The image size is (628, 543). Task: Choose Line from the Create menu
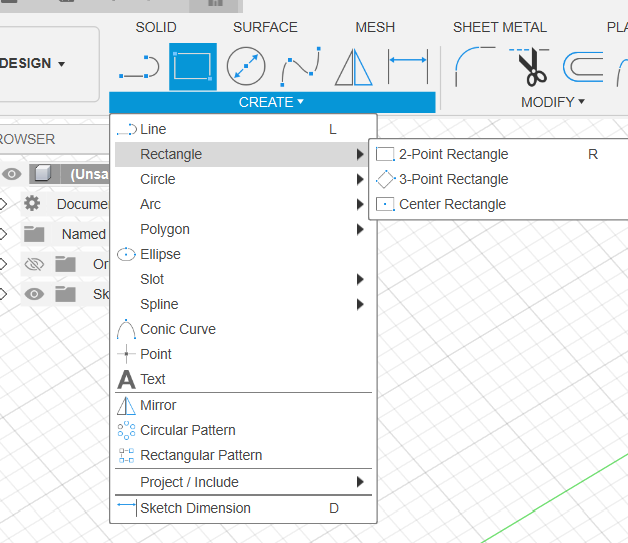244,129
